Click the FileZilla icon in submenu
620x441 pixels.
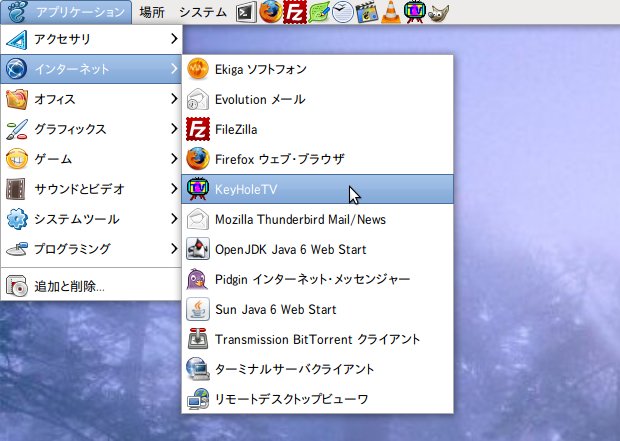[198, 129]
